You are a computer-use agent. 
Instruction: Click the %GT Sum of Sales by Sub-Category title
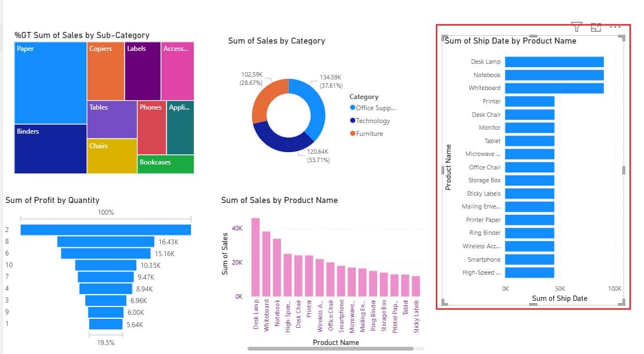[82, 35]
